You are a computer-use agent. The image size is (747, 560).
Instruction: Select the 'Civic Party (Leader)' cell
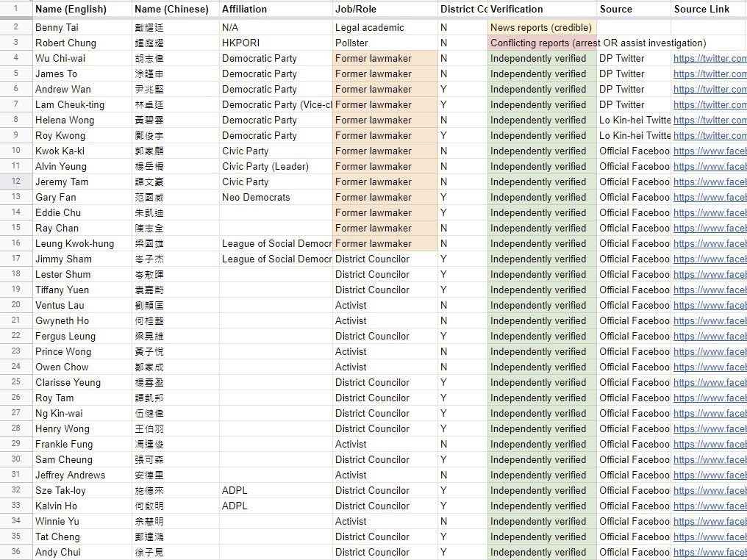pos(276,166)
